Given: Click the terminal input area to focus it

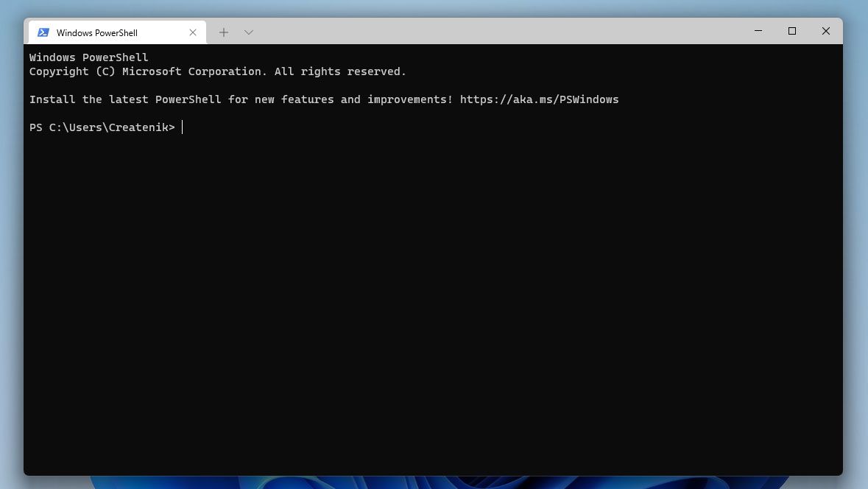Looking at the screenshot, I should point(368,258).
